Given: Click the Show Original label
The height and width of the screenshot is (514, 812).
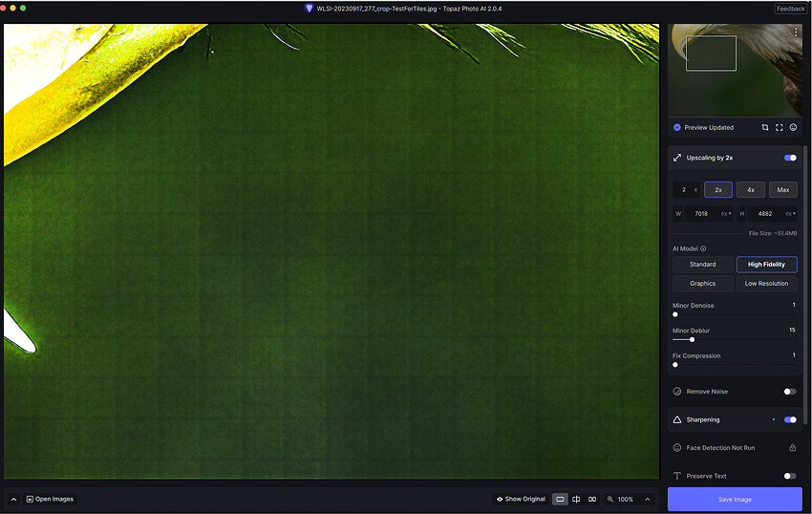Looking at the screenshot, I should pos(525,499).
